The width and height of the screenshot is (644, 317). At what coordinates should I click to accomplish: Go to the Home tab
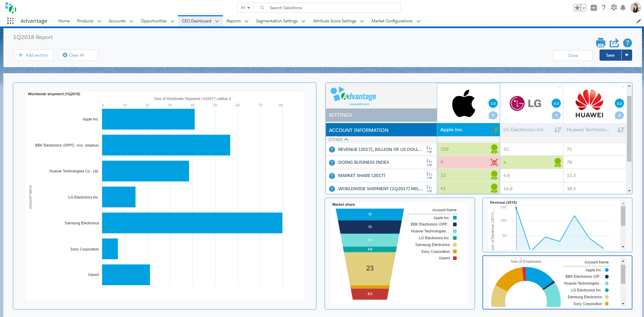click(64, 21)
